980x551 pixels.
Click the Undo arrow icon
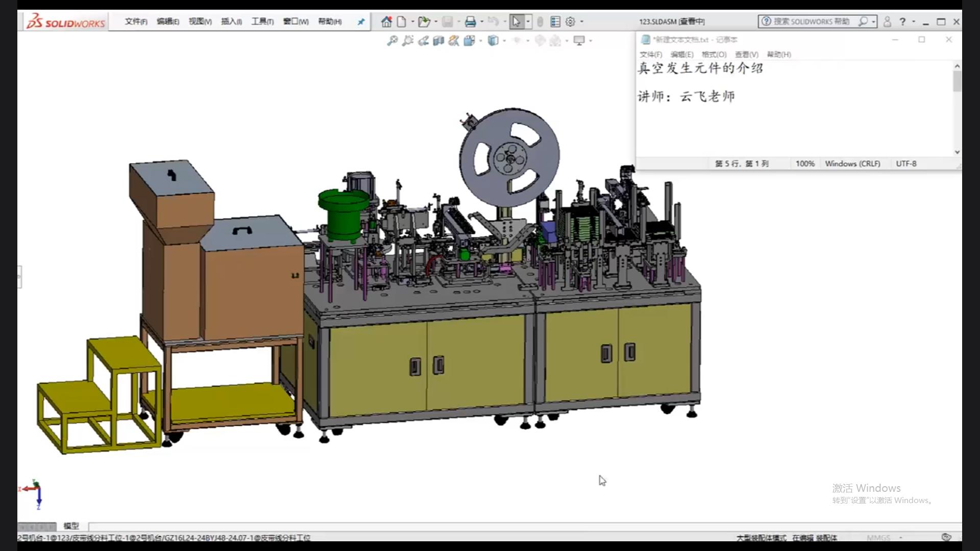[493, 21]
